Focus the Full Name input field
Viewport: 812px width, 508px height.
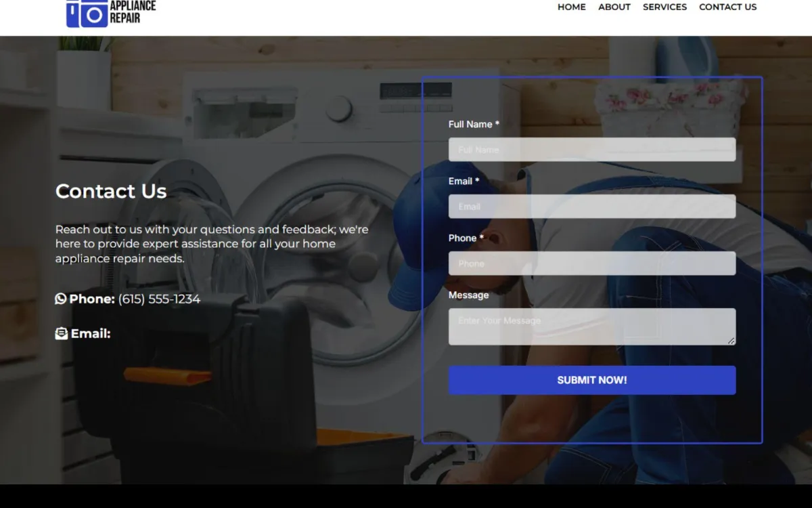[x=592, y=150]
